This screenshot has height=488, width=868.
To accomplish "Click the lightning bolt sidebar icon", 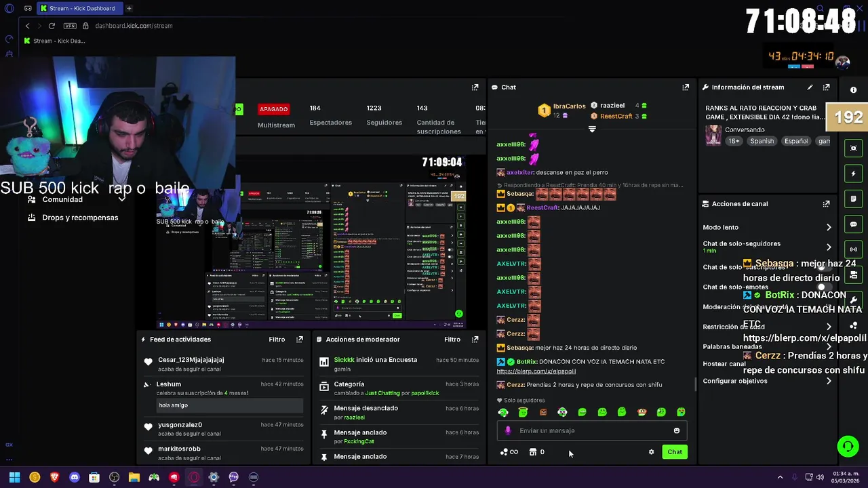I will pyautogui.click(x=854, y=174).
